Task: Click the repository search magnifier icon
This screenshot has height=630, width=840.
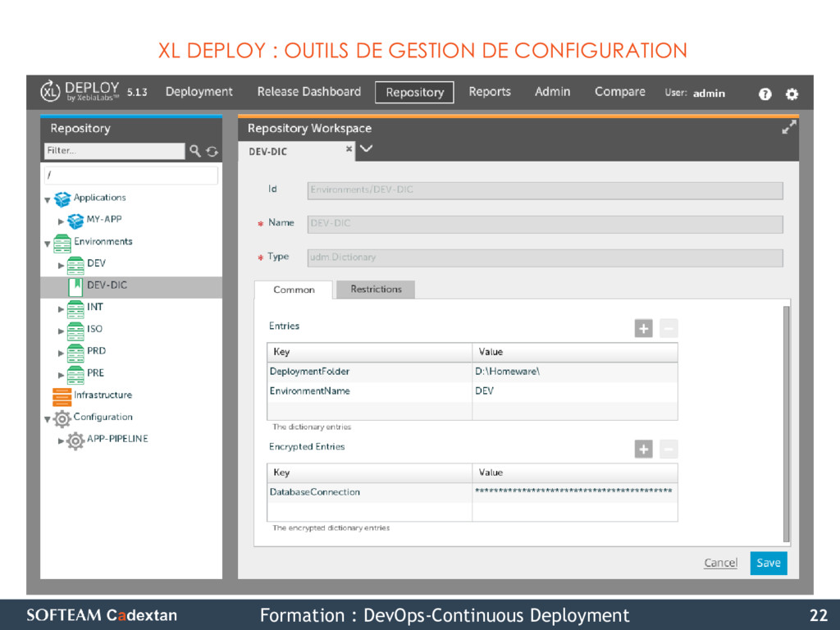Action: point(195,151)
